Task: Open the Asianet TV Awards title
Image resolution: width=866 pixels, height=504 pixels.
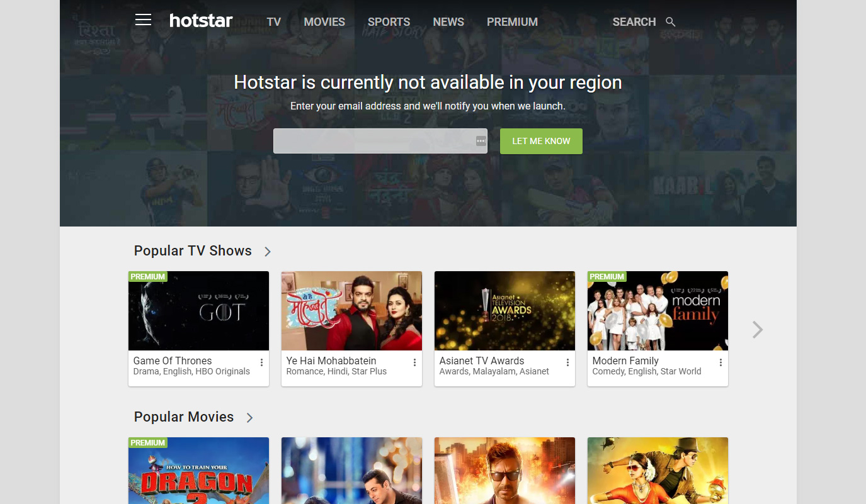Action: click(482, 361)
